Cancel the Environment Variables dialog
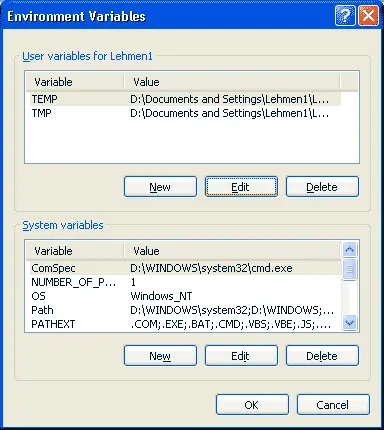The width and height of the screenshot is (384, 430). [x=333, y=405]
